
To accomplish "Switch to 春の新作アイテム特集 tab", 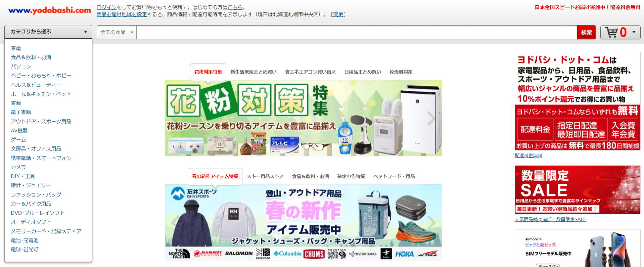I will tap(215, 176).
